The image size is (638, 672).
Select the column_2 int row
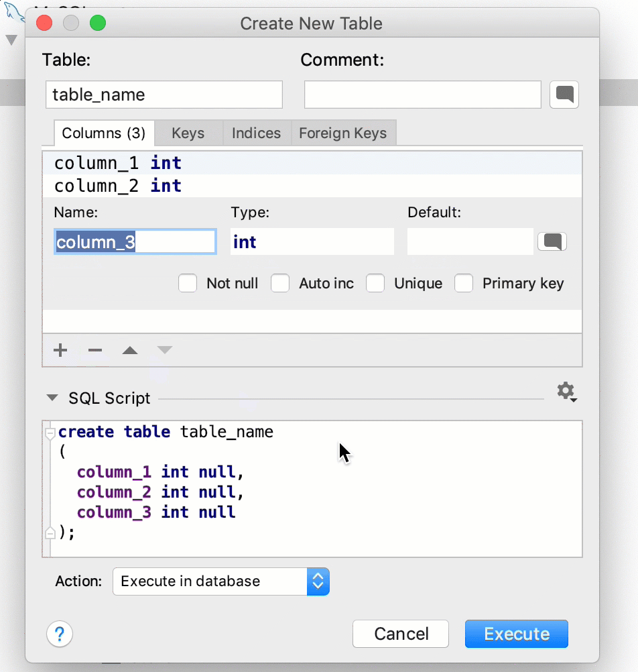coord(312,186)
